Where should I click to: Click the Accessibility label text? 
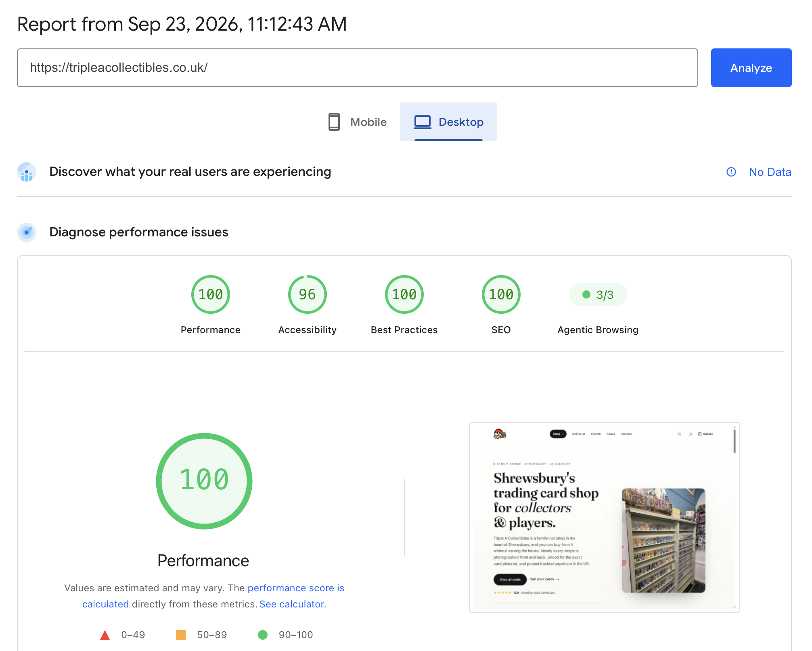tap(307, 330)
